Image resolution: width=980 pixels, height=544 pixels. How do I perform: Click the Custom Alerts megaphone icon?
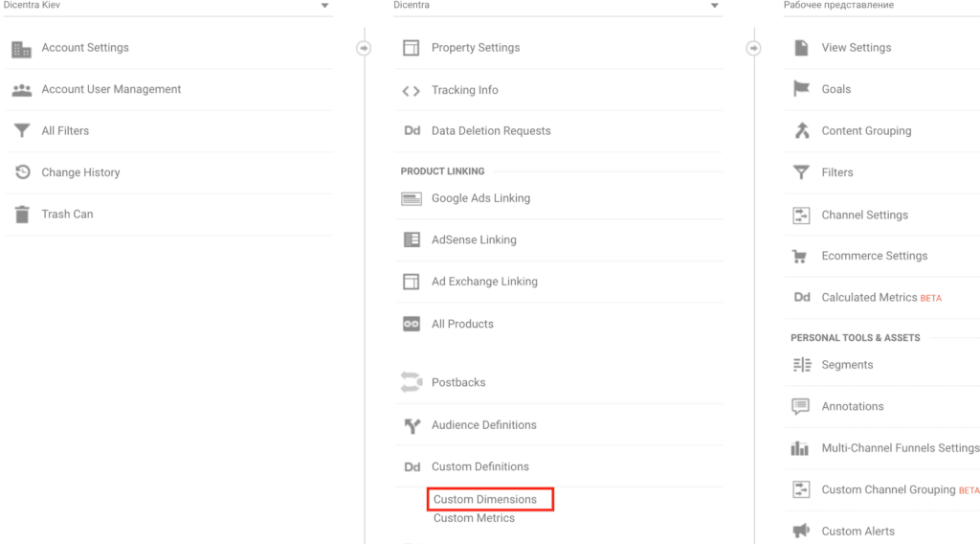801,531
